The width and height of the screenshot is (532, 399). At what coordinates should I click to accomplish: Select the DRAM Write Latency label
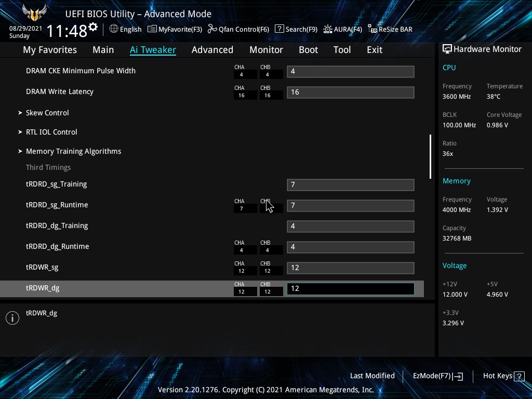point(60,92)
